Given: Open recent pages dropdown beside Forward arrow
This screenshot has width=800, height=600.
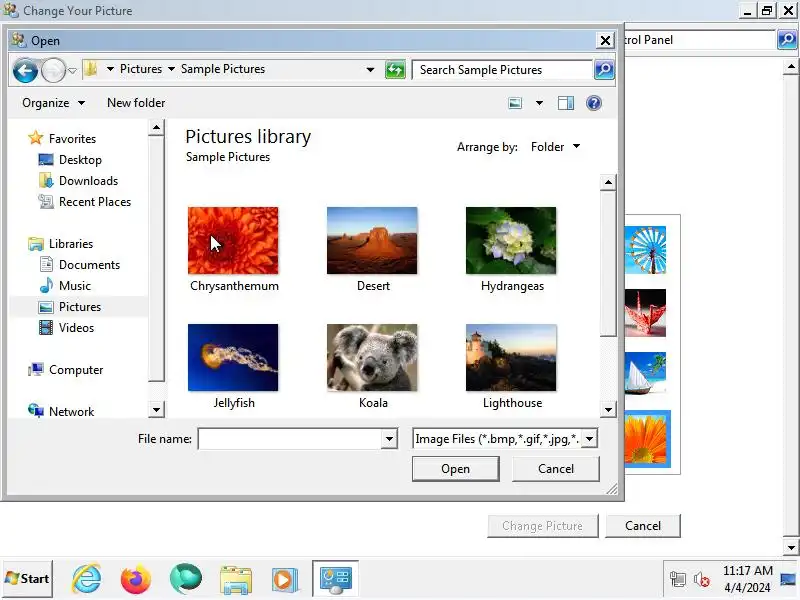Looking at the screenshot, I should point(72,70).
